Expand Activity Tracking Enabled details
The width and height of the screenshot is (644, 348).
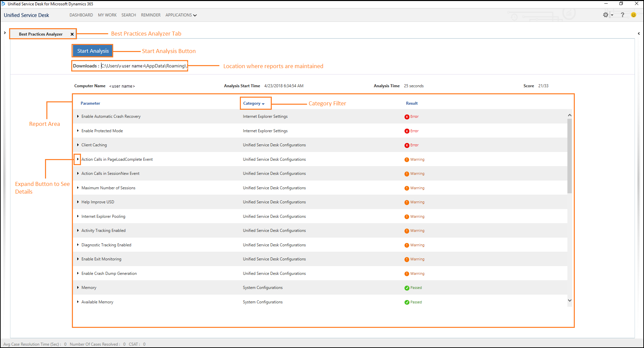click(78, 231)
